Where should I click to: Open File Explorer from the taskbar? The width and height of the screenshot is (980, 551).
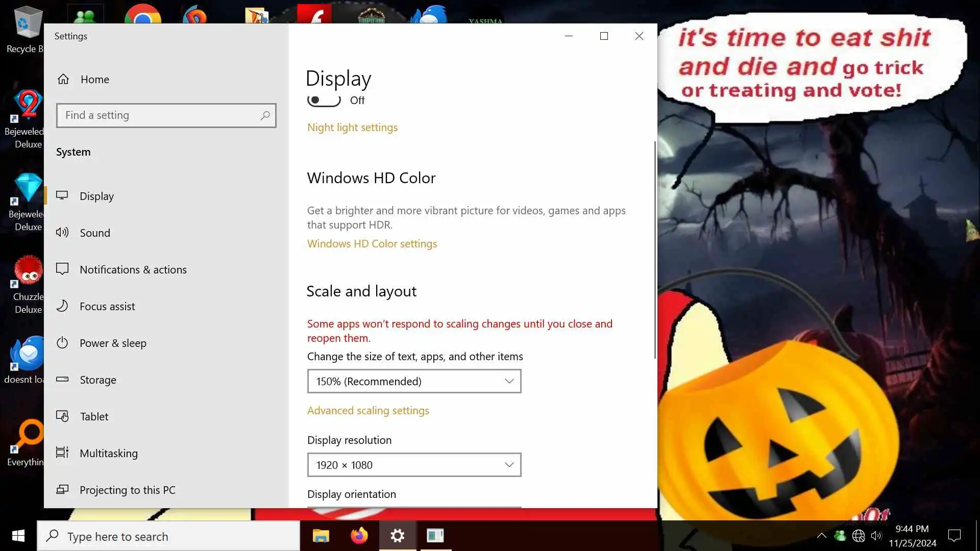pyautogui.click(x=321, y=536)
